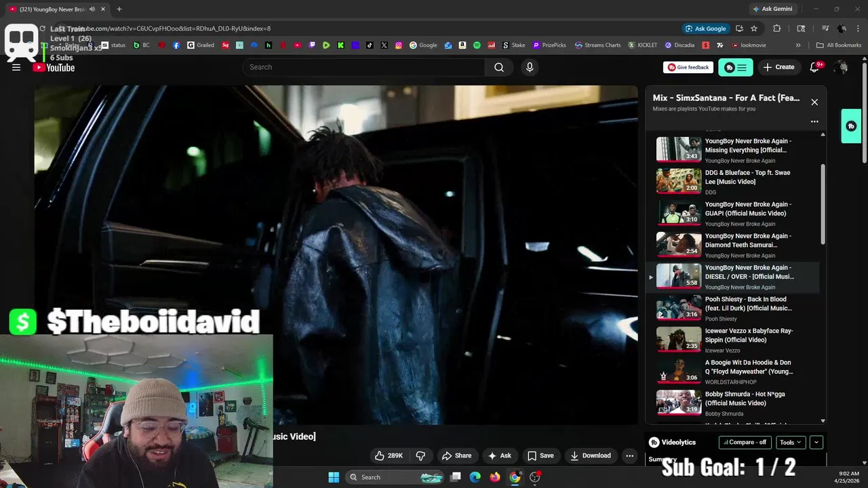Open the Twitter X bookmark icon

(x=384, y=45)
